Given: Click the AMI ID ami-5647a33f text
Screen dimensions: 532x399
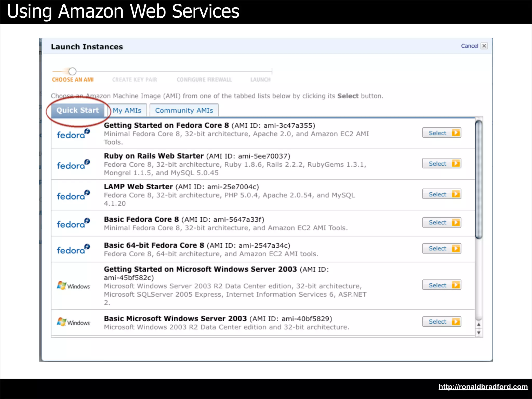Looking at the screenshot, I should tap(237, 220).
